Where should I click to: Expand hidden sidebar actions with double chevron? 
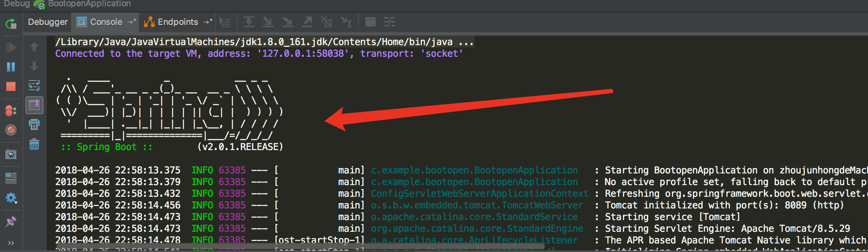tap(11, 243)
